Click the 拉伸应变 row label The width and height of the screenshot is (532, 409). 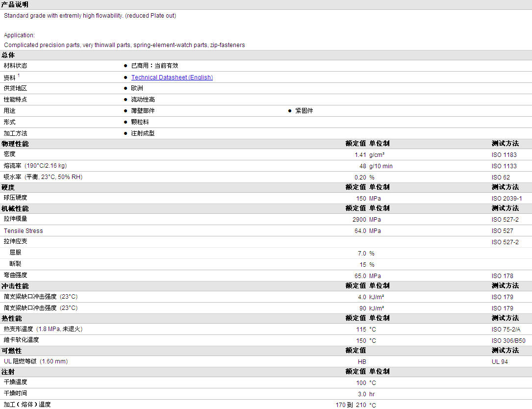pos(15,241)
